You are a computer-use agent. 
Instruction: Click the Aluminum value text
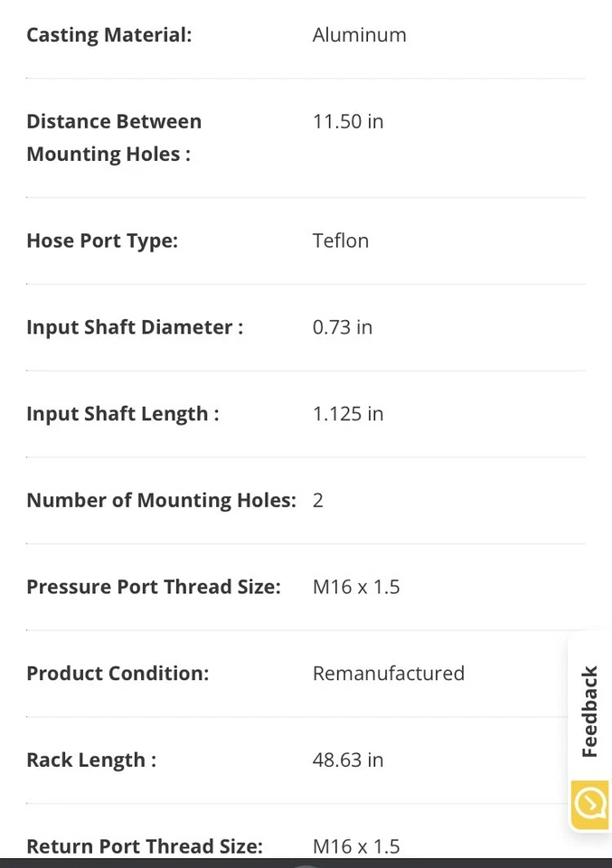[359, 35]
